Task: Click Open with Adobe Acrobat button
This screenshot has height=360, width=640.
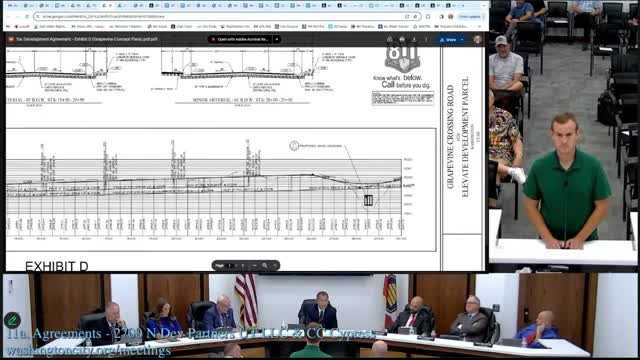Action: (240, 40)
